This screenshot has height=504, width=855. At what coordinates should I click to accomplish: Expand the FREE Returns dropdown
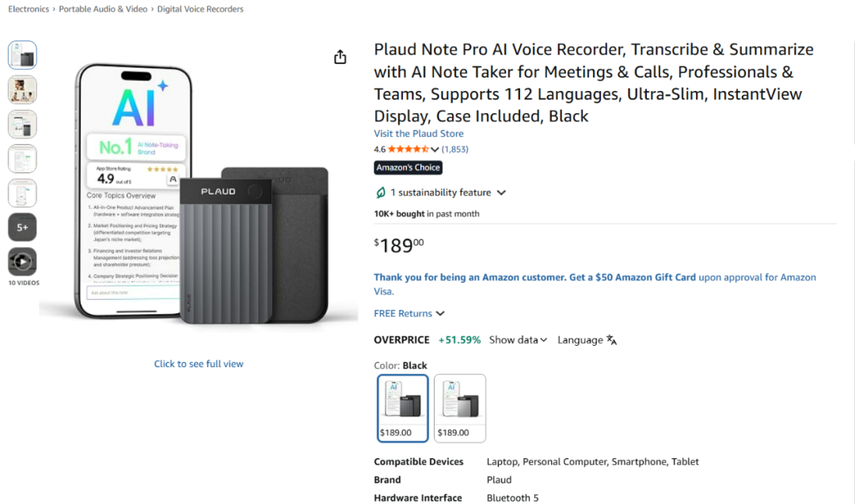pos(440,313)
